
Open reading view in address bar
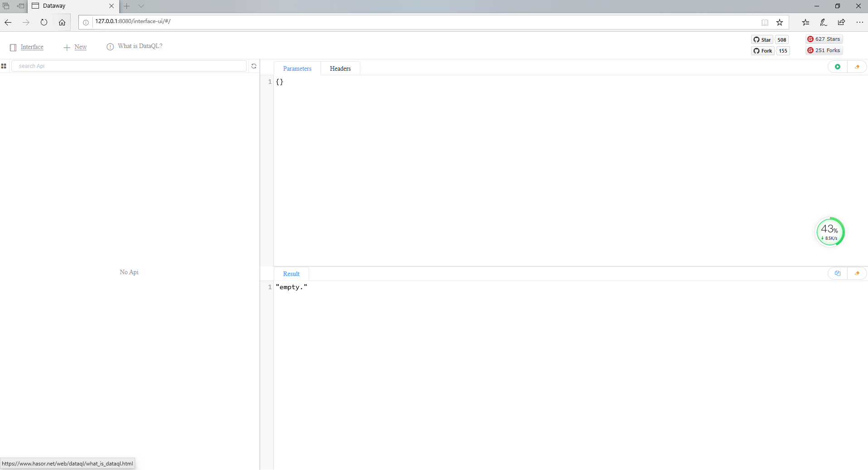pyautogui.click(x=765, y=22)
